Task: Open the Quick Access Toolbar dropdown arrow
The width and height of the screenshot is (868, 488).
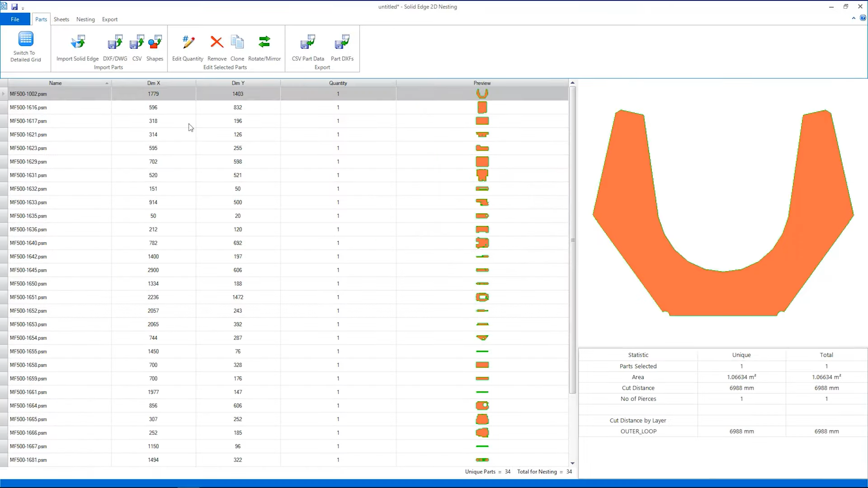Action: (23, 8)
